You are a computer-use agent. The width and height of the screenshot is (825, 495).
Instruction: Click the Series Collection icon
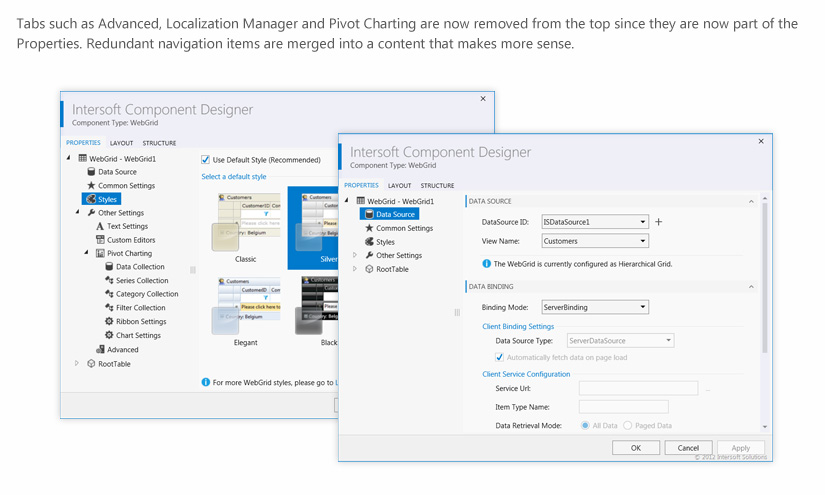click(109, 281)
